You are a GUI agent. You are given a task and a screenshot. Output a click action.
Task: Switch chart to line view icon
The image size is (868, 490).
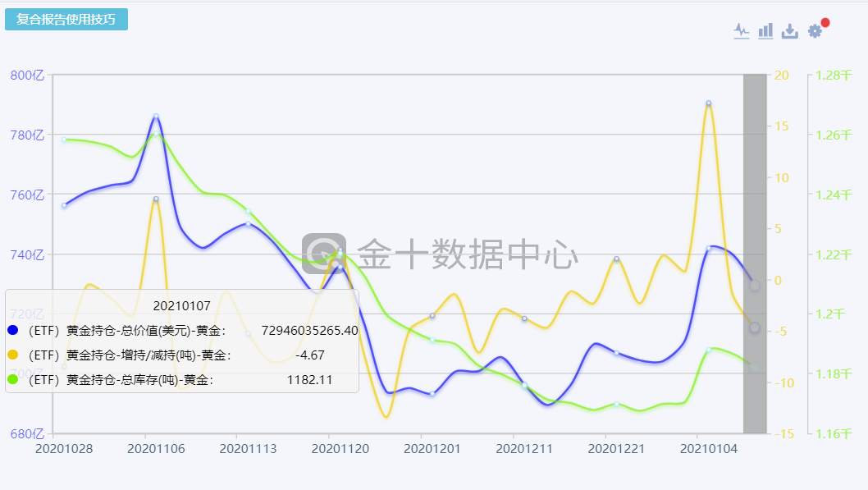[x=741, y=31]
